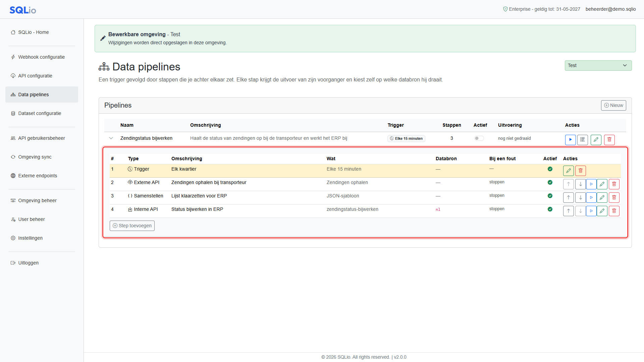Run the Interne API step
644x362 pixels.
(x=591, y=211)
